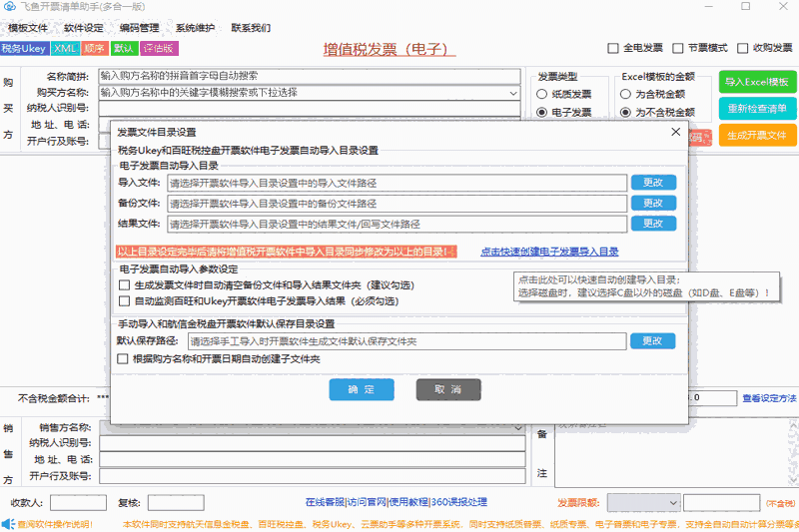Close the 发票文件目录设置 dialog
This screenshot has width=799, height=532.
(x=675, y=132)
